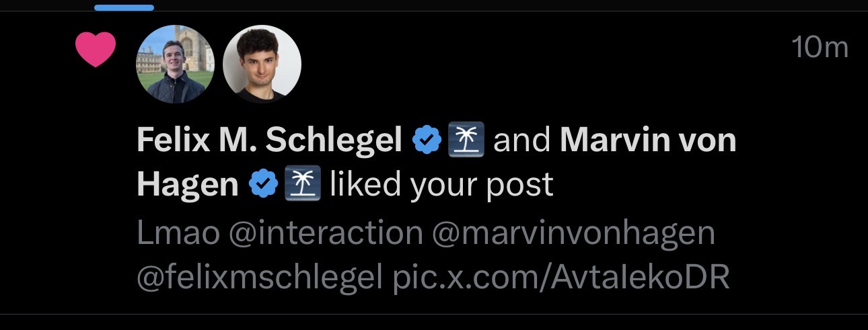Open the @marvinvonhagen mention

[x=573, y=234]
